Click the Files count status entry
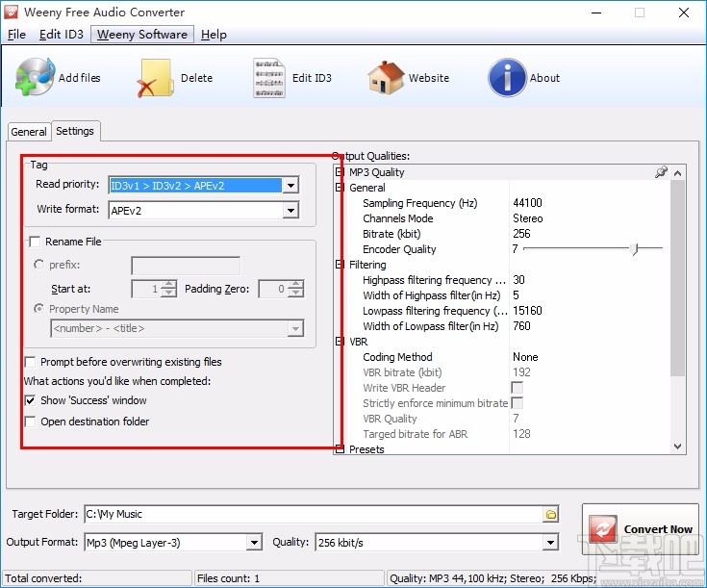Image resolution: width=707 pixels, height=588 pixels. click(289, 578)
